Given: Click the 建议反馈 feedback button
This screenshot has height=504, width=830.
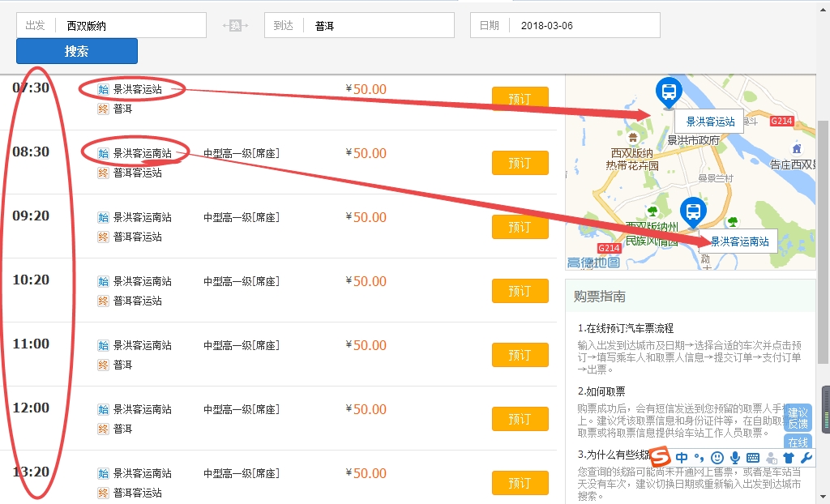Looking at the screenshot, I should click(x=798, y=418).
